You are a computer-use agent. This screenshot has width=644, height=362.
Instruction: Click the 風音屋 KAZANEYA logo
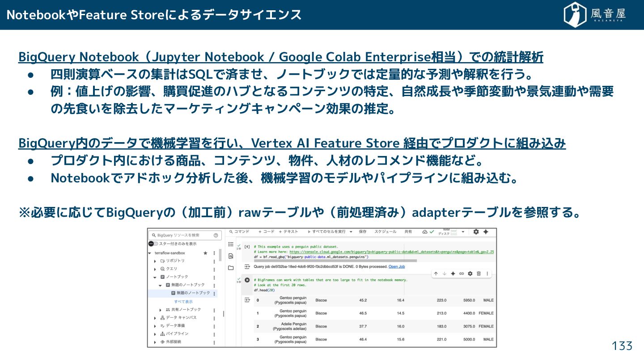[x=595, y=15]
